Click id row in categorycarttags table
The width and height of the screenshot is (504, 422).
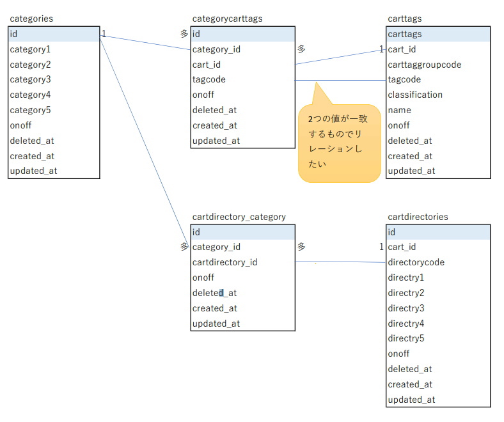click(243, 34)
